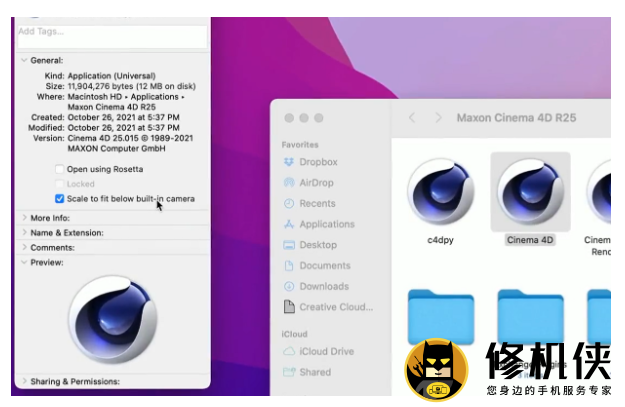Image resolution: width=625 pixels, height=407 pixels.
Task: Click the Cinema 4D preview image in Info panel
Action: pos(112,319)
